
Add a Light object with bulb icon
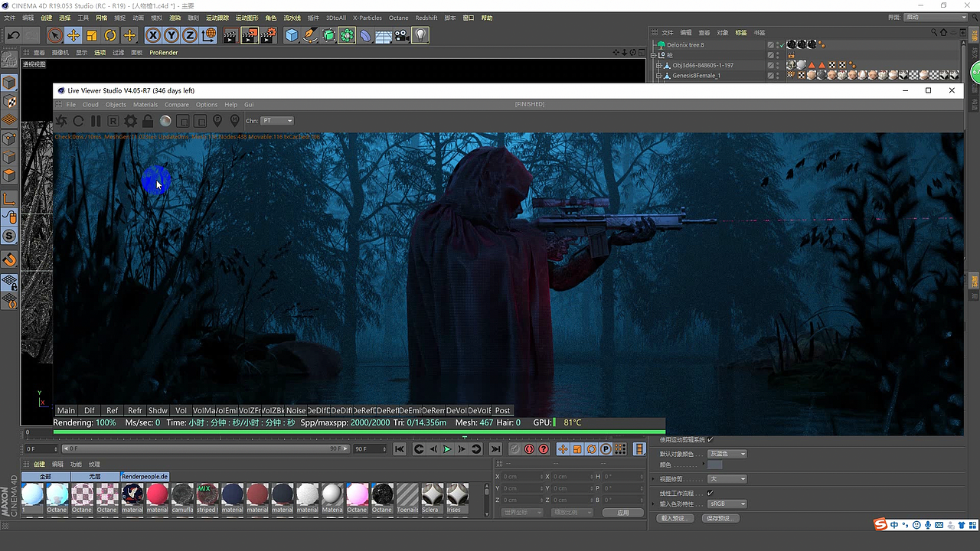click(420, 35)
